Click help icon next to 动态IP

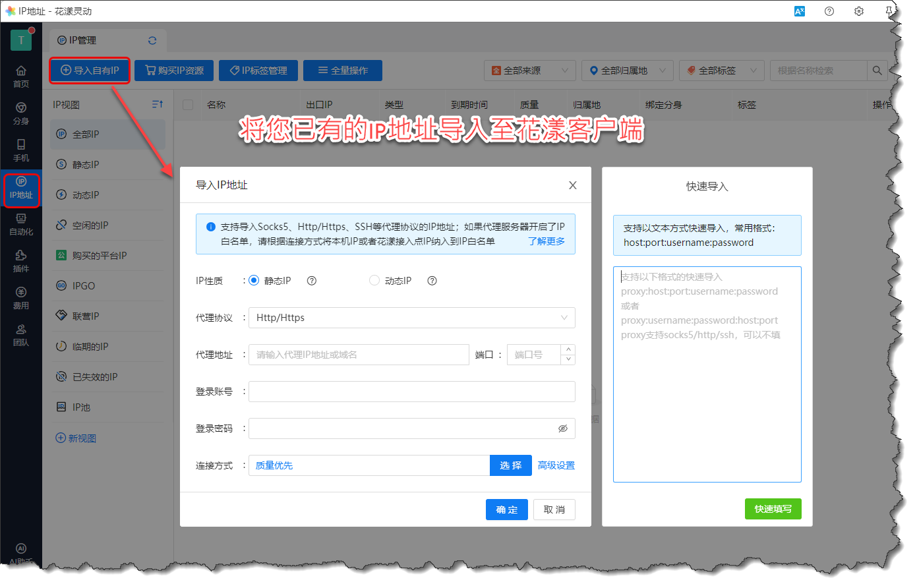pos(432,281)
